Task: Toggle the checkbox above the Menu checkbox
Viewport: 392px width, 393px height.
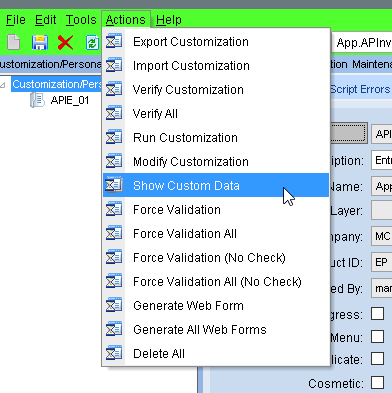Action: 377,314
